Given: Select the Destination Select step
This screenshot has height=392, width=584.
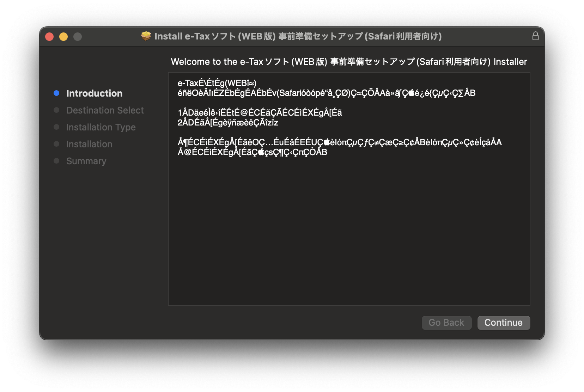Looking at the screenshot, I should click(105, 110).
